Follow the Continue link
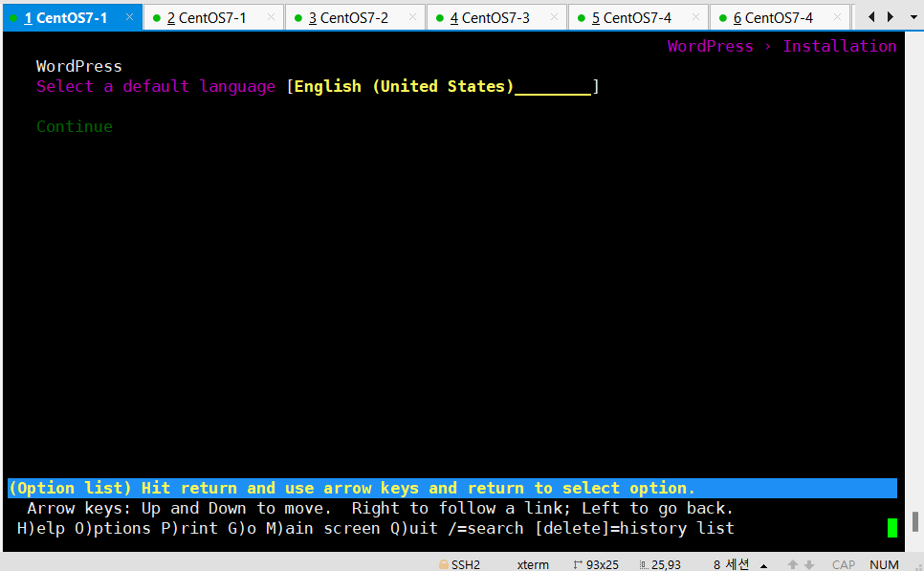Screen dimensions: 924x571 coord(75,126)
